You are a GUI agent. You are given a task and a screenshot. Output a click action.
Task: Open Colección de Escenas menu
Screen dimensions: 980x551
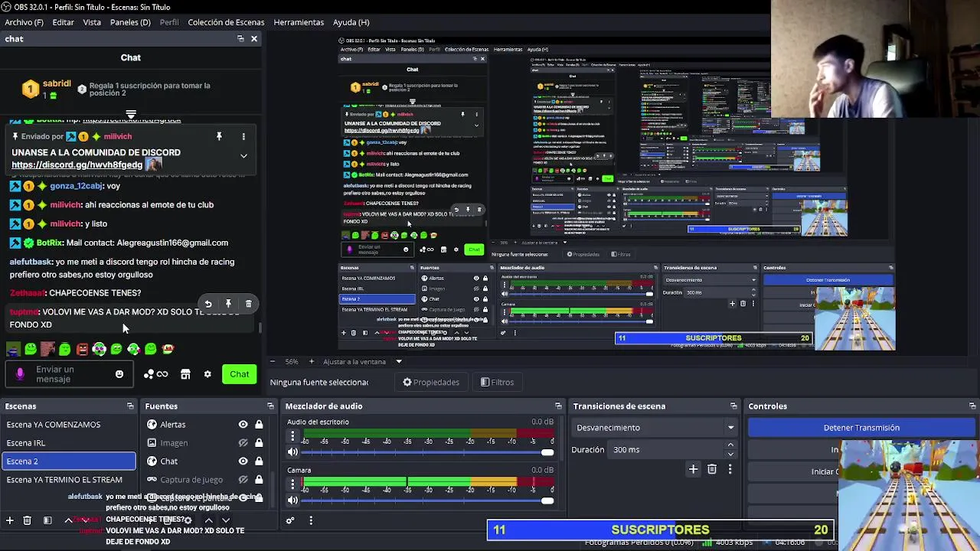point(226,22)
